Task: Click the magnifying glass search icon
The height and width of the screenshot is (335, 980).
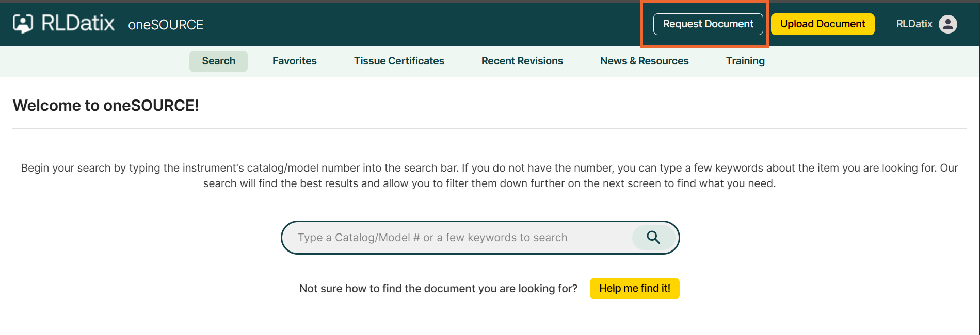Action: tap(653, 237)
